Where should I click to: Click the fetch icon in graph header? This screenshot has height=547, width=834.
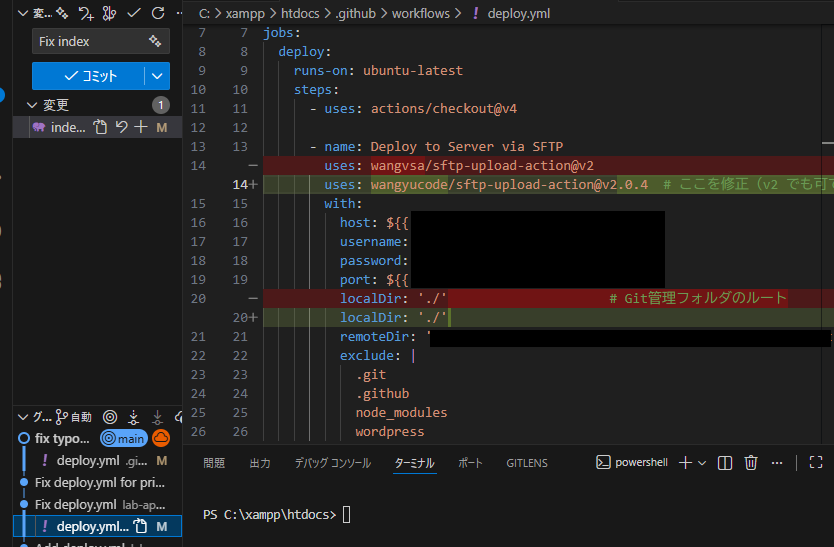[133, 417]
